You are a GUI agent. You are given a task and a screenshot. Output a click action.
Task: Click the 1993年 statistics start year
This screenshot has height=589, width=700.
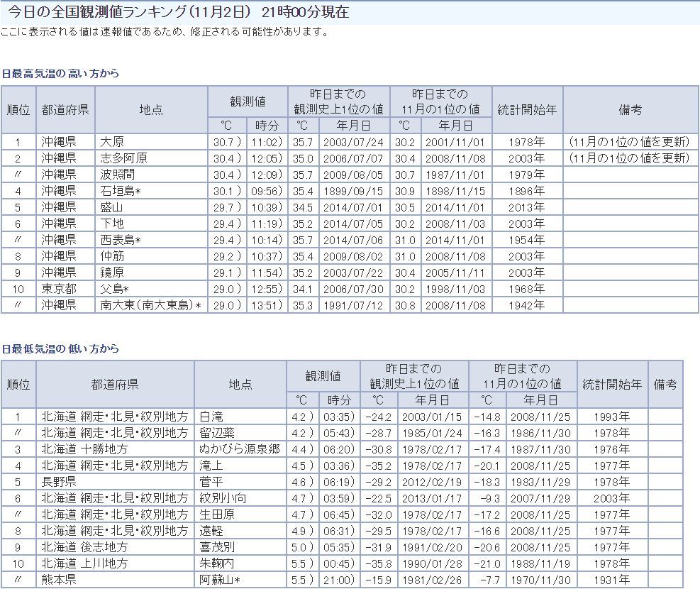point(613,417)
